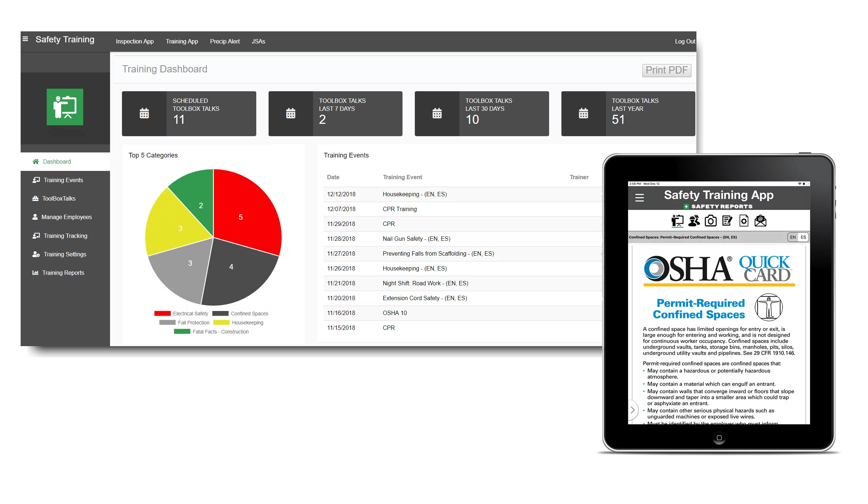
Task: Tap the camera icon in tablet app
Action: 711,221
